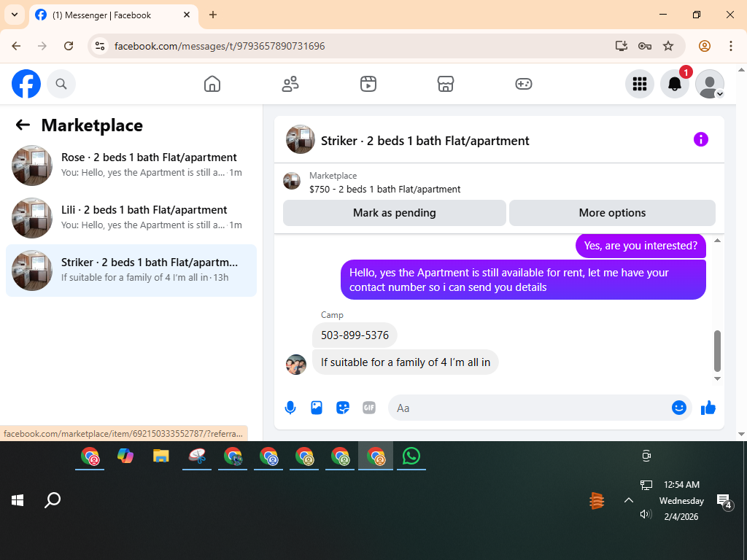Click the "If suitable for a family" message
This screenshot has width=747, height=560.
[406, 362]
